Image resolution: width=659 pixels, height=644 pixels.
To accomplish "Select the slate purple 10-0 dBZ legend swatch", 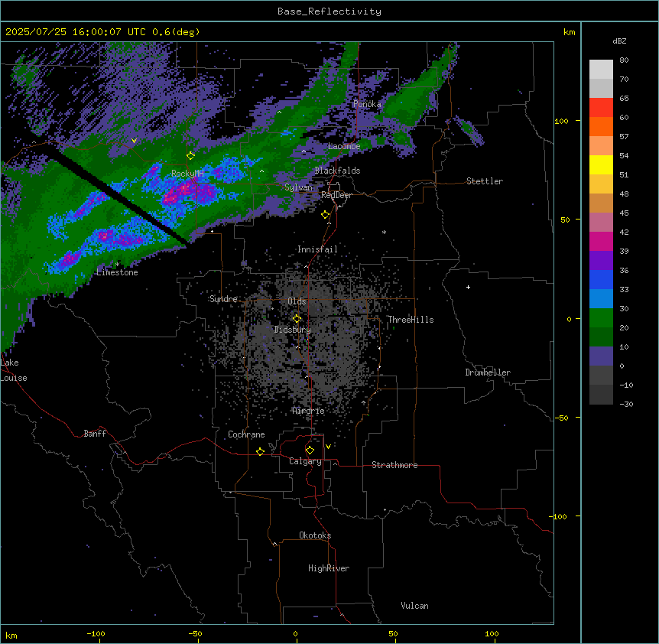I will click(601, 356).
